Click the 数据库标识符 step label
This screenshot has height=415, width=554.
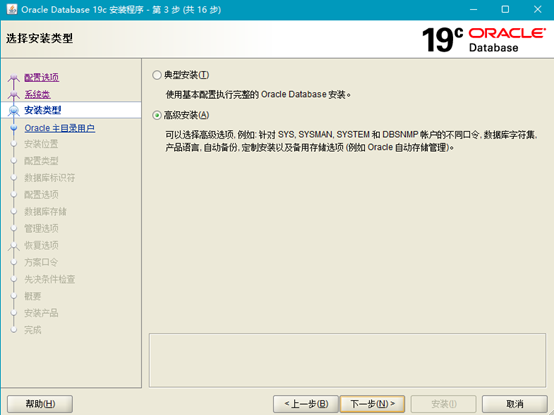[49, 178]
